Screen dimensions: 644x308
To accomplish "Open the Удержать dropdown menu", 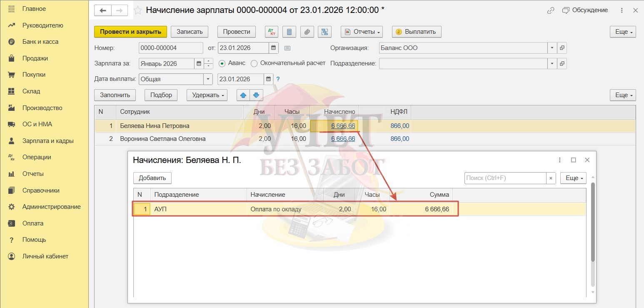I will (x=207, y=95).
